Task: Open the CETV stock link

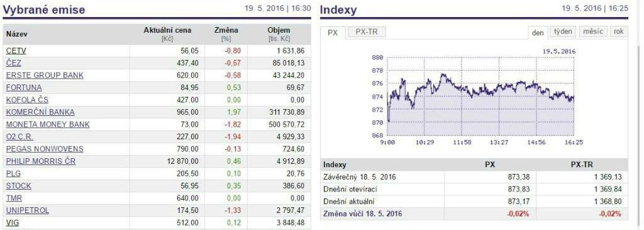Action: tap(16, 50)
